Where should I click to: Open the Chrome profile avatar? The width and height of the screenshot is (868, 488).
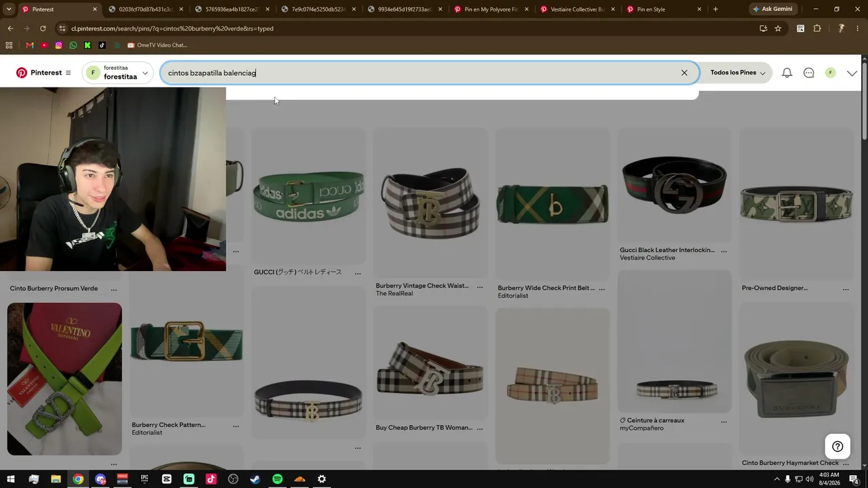tap(841, 28)
